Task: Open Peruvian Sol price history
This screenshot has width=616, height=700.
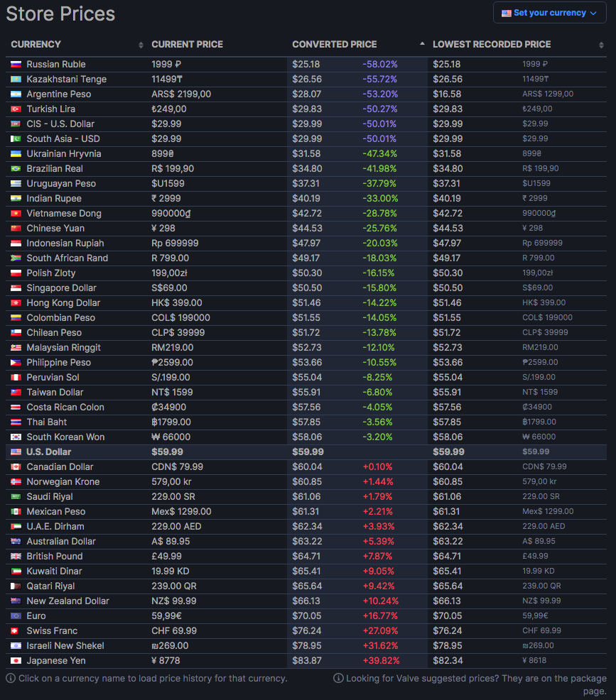Action: click(x=53, y=377)
